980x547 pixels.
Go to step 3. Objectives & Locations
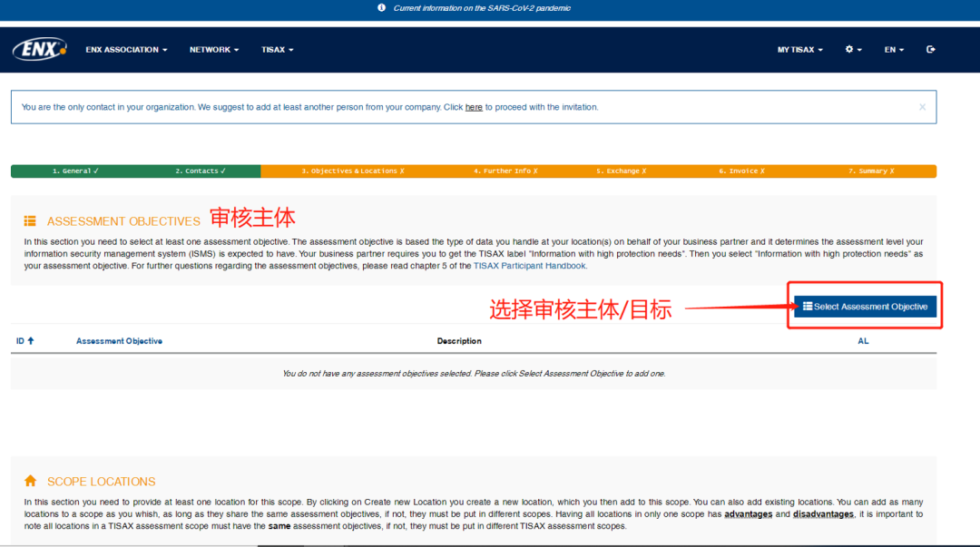[x=352, y=171]
